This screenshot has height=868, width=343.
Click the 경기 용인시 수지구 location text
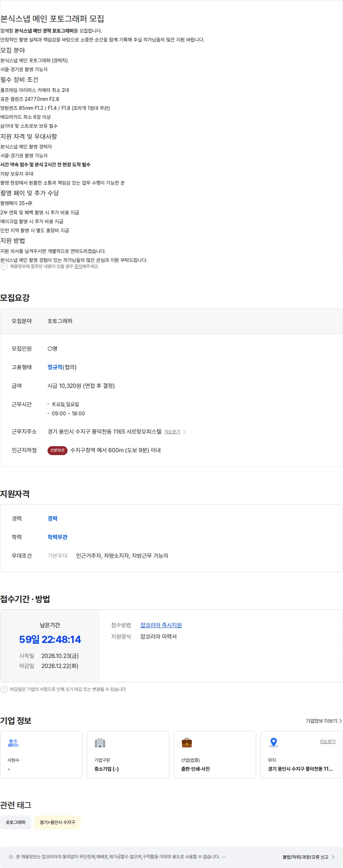[300, 769]
